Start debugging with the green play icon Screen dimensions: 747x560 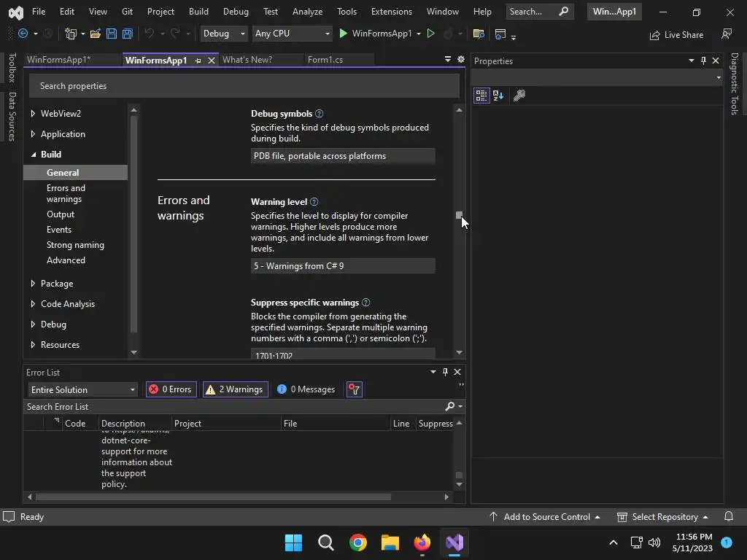click(343, 34)
